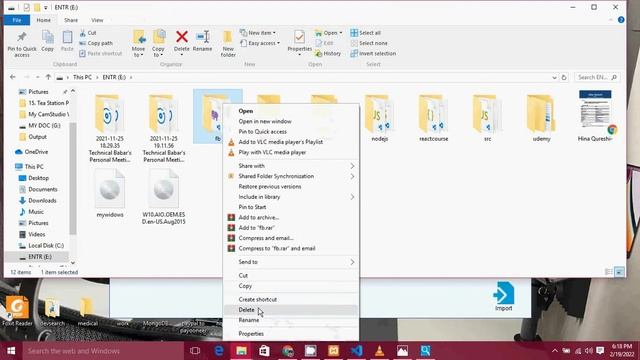Click Cut in the ribbon Clipboard group

(x=88, y=33)
